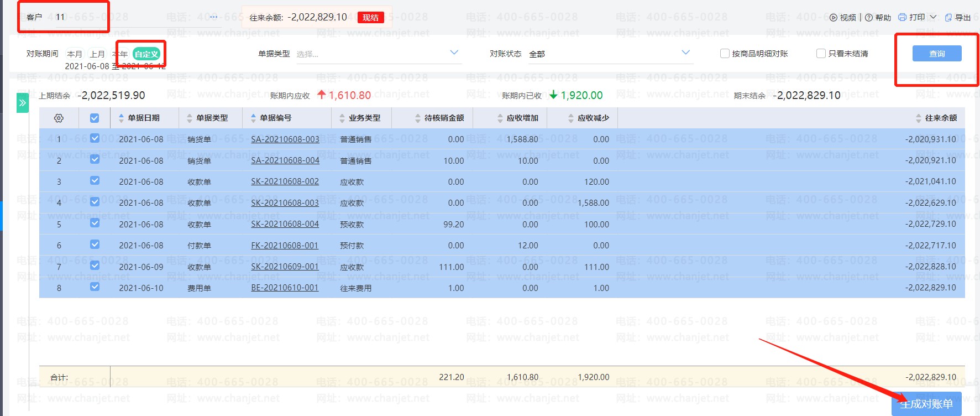Switch to the 上月 period option
The height and width of the screenshot is (416, 980).
point(97,54)
